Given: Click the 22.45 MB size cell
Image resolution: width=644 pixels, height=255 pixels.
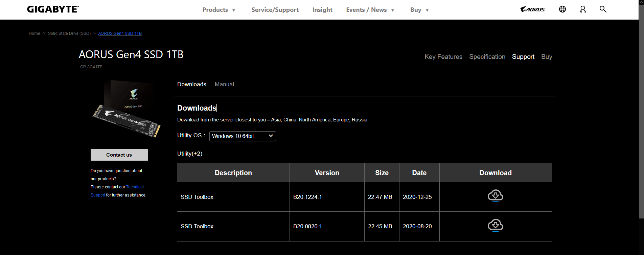Looking at the screenshot, I should 380,227.
